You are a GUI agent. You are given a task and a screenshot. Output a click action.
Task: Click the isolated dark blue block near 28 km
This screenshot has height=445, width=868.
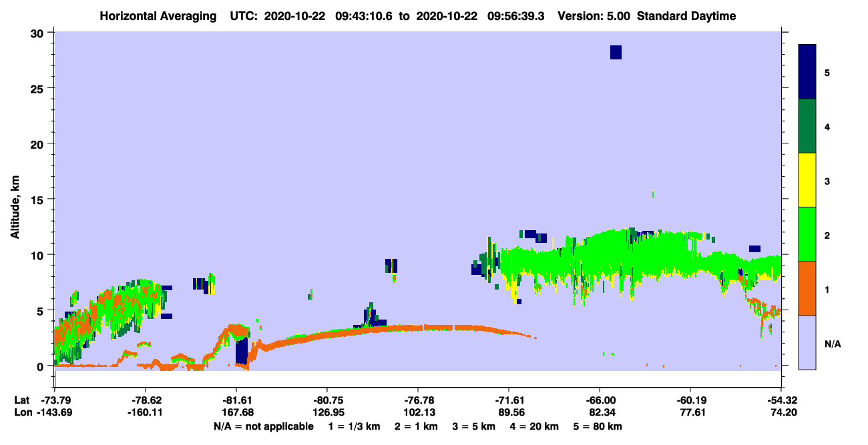click(x=616, y=52)
